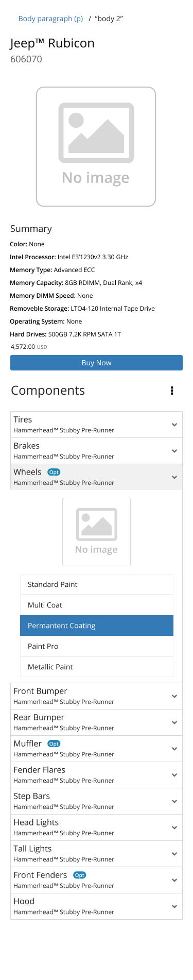The height and width of the screenshot is (980, 193).
Task: Expand the Fender Flares chevron
Action: 174,775
